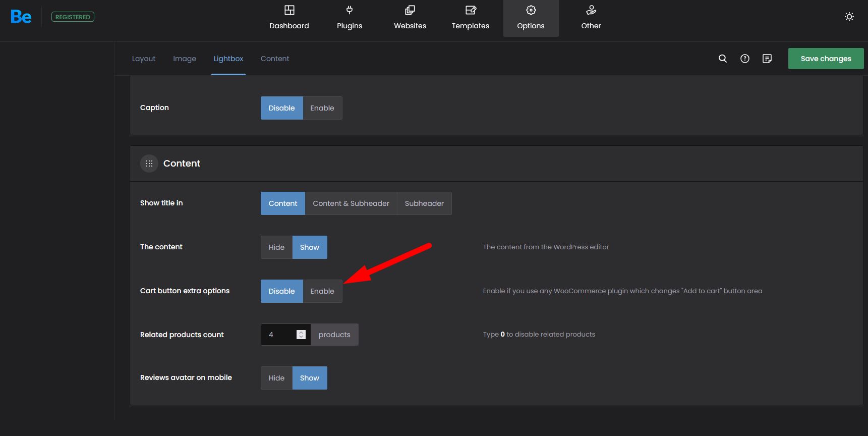Go to Websites section

pyautogui.click(x=410, y=18)
